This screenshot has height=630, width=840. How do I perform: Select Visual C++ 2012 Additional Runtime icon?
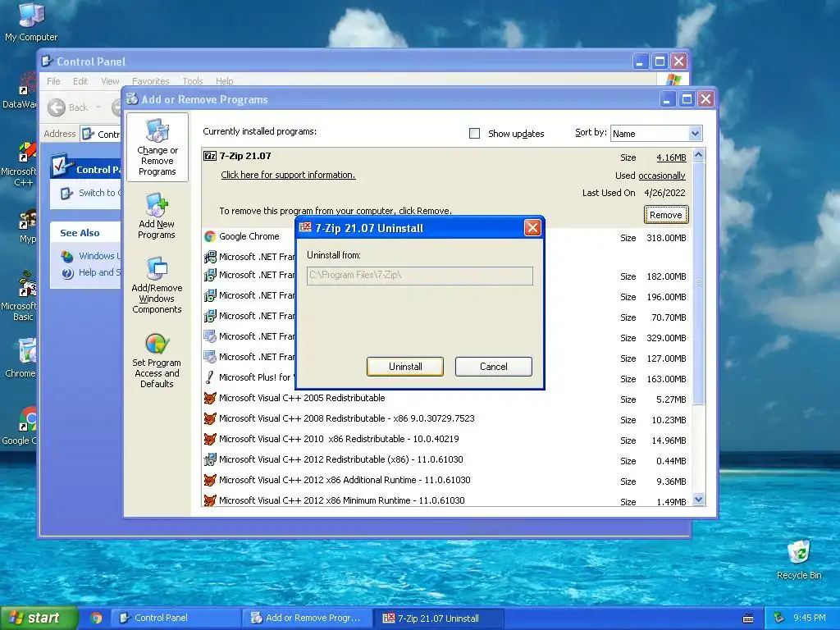coord(210,480)
